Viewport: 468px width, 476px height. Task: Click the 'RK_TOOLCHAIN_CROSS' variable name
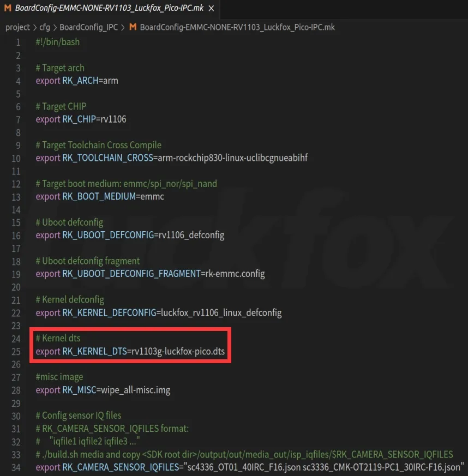[108, 158]
